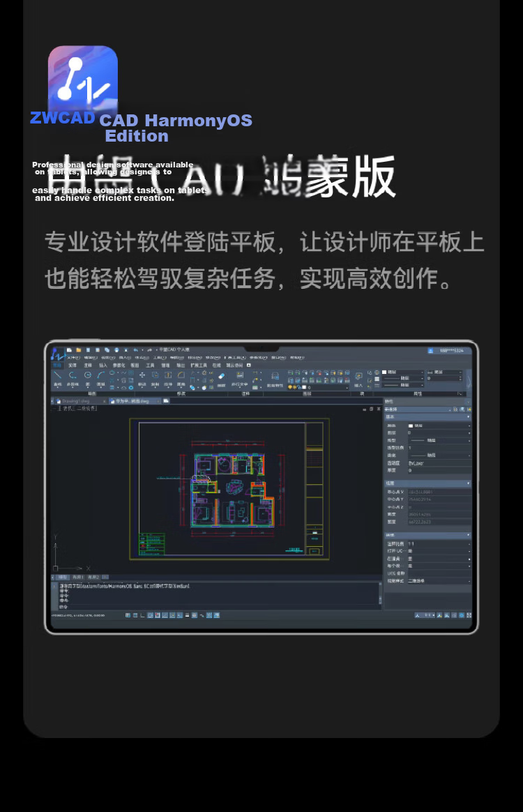Open the 视觉样式 二维线框 dropdown
Viewport: 523px width, 812px height.
click(439, 580)
